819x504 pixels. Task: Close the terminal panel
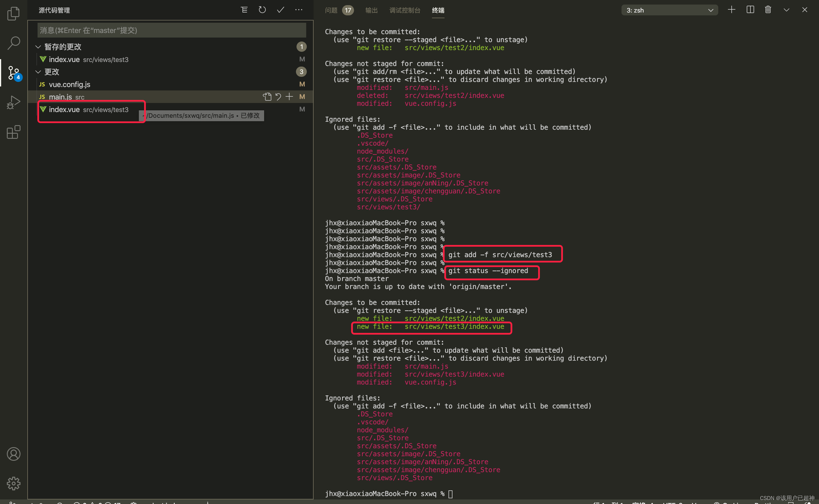(805, 10)
